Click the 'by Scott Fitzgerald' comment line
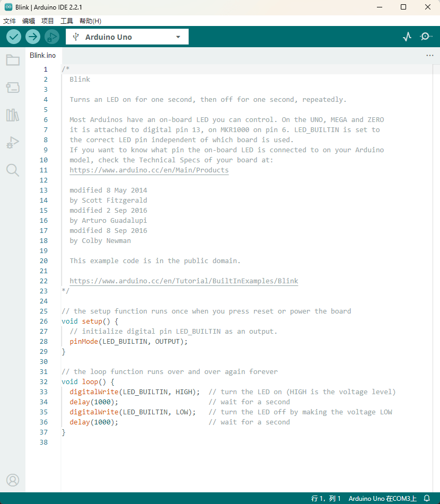 click(x=108, y=200)
